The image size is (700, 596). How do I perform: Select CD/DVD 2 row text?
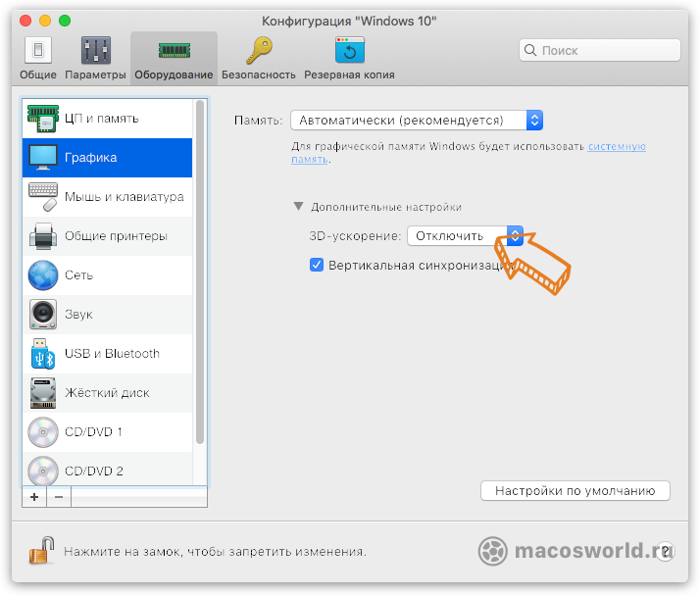pos(94,471)
